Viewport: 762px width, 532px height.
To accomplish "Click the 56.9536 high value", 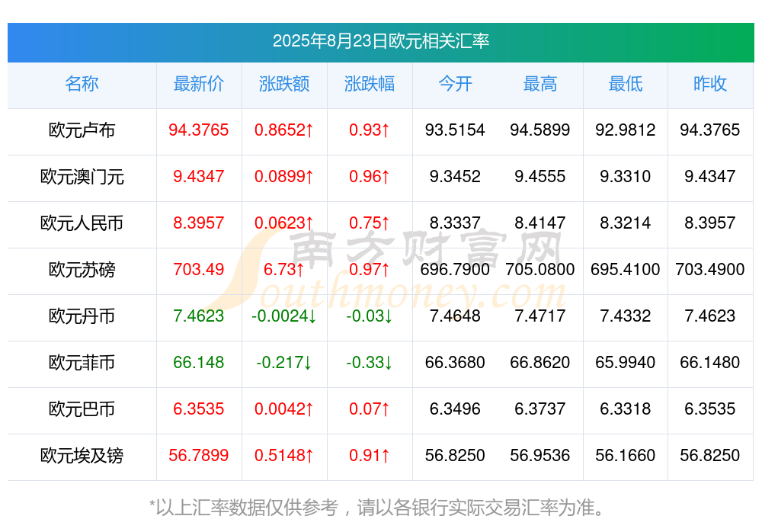I will (x=540, y=455).
